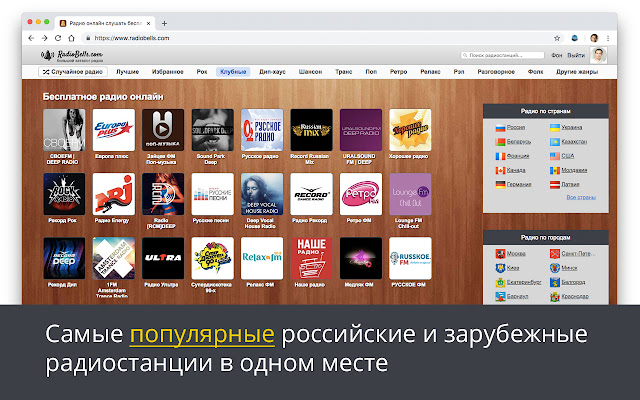The height and width of the screenshot is (400, 640).
Task: Click the radio station search field
Action: pyautogui.click(x=503, y=55)
